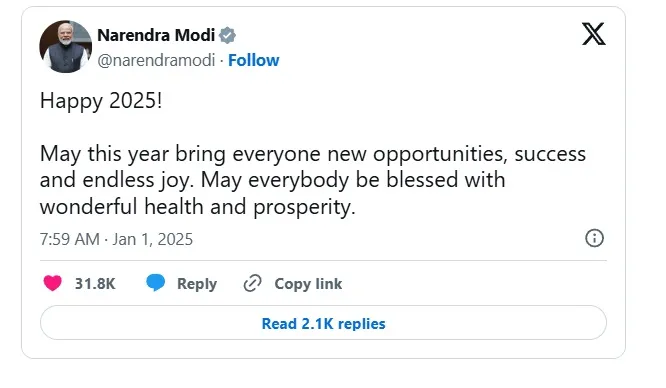This screenshot has width=666, height=388.
Task: Click the 'Happy 2025!' text
Action: [x=101, y=101]
